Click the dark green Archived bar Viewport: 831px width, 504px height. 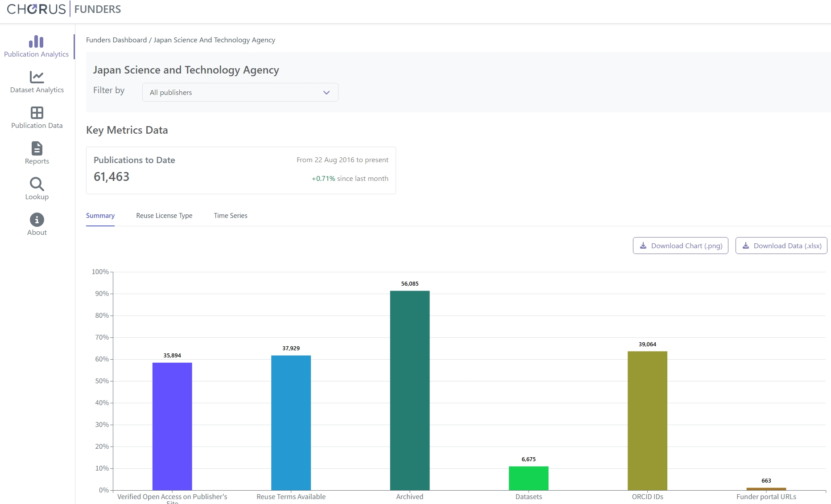tap(410, 390)
